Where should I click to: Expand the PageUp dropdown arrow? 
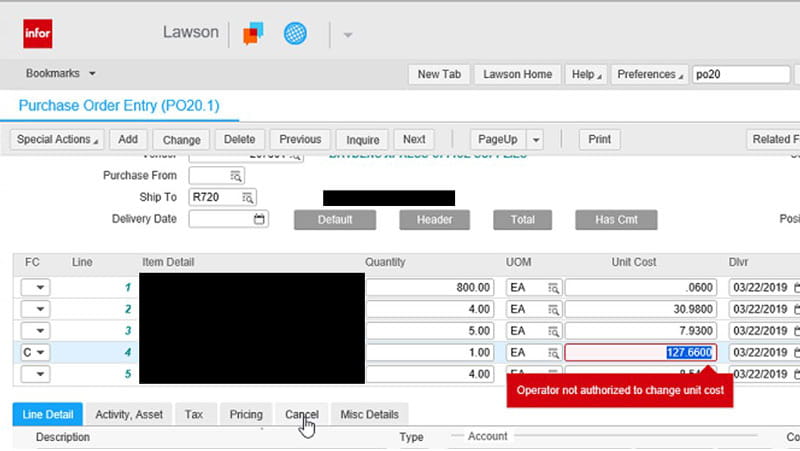tap(535, 140)
